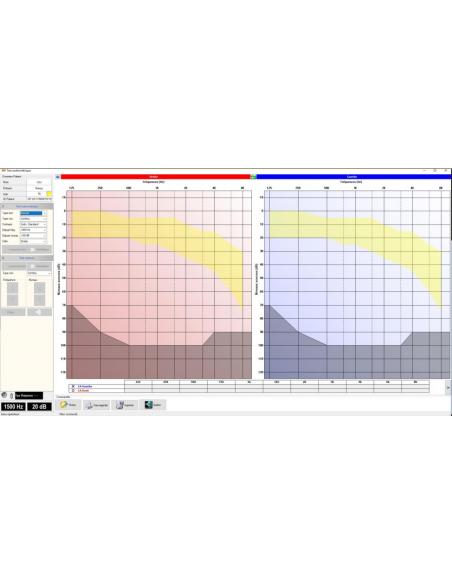This screenshot has width=452, height=584.
Task: Open the Scénario dropdown
Action: point(33,224)
